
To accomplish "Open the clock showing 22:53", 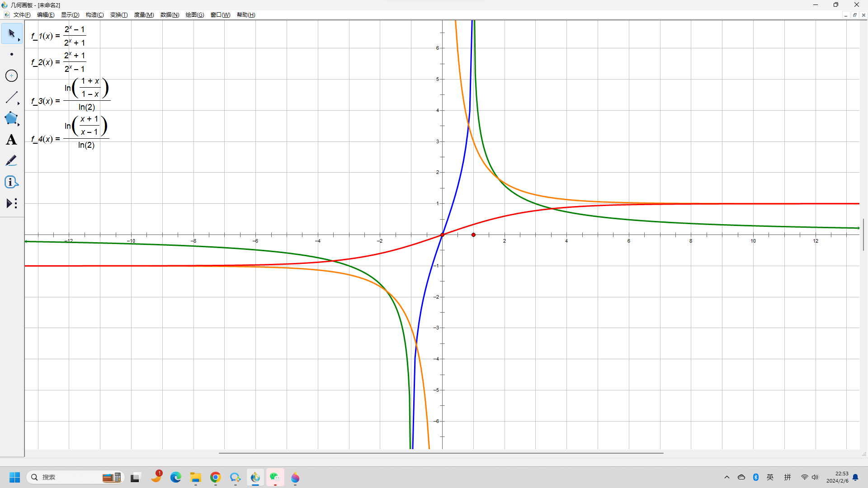I will [x=837, y=477].
